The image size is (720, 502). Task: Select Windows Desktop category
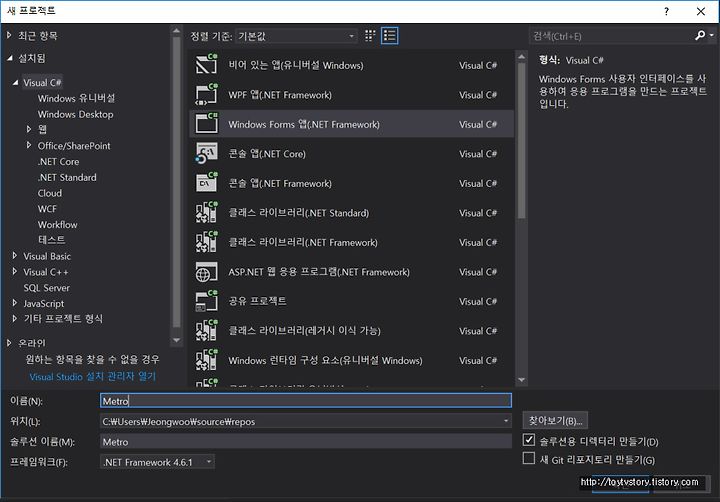pyautogui.click(x=75, y=114)
